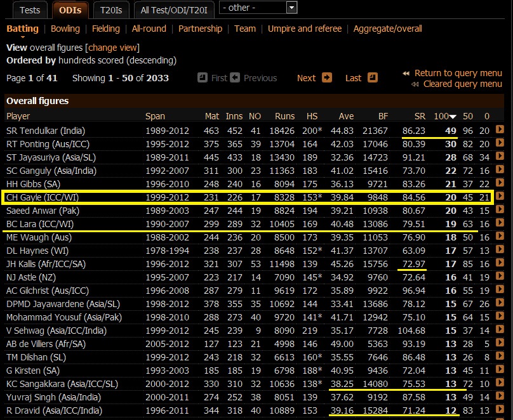Open details arrow for ME Waugh row

click(x=500, y=235)
